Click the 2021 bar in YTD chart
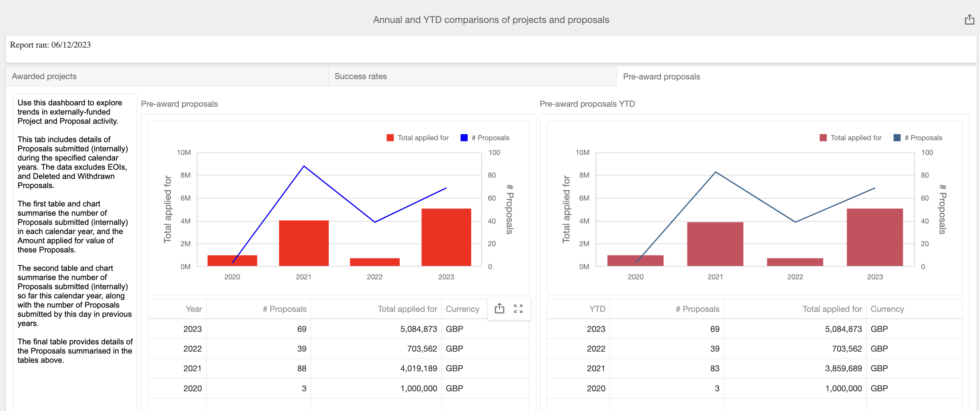This screenshot has width=980, height=411. pos(715,244)
